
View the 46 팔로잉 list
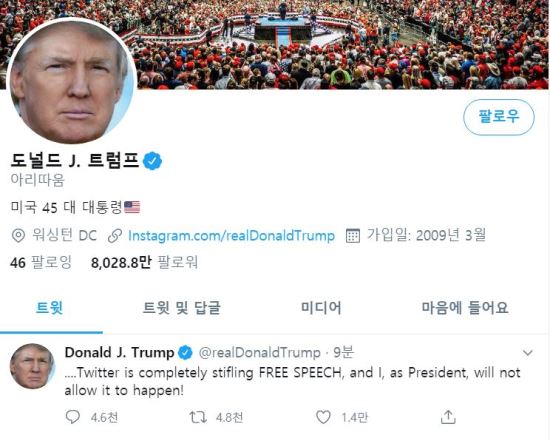click(x=41, y=262)
